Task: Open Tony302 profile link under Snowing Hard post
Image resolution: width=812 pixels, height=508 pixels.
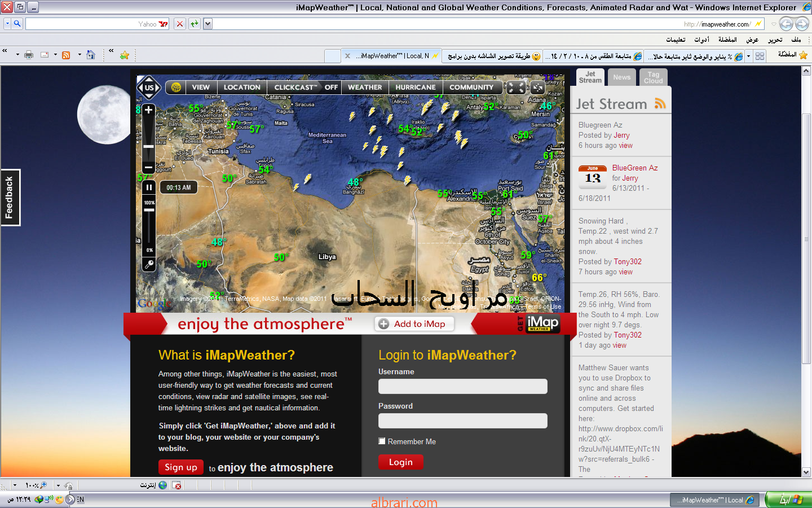Action: [628, 261]
